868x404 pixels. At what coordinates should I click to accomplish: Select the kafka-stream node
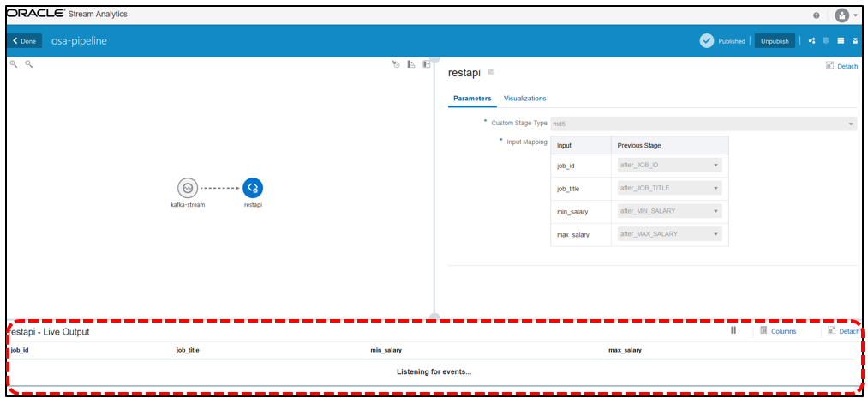click(188, 189)
